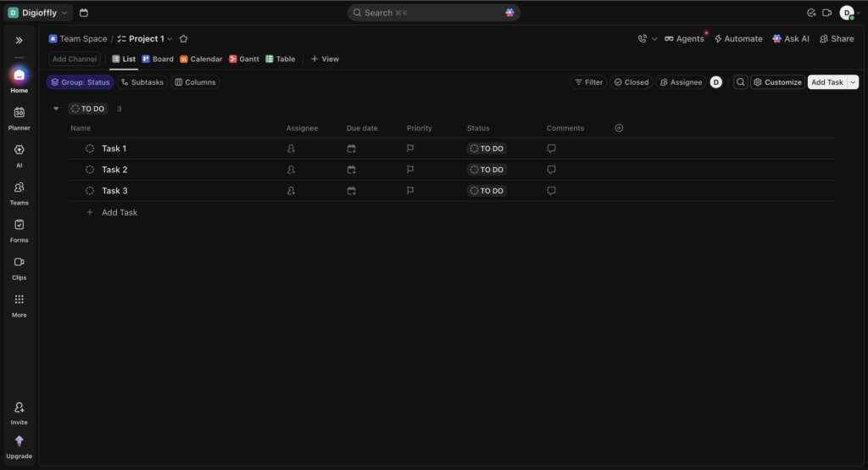The height and width of the screenshot is (470, 868).
Task: Open comments for Task 2
Action: pyautogui.click(x=551, y=170)
